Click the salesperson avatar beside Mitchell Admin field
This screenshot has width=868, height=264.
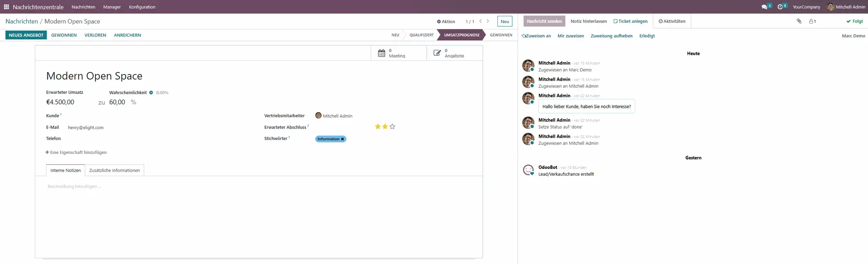[318, 115]
